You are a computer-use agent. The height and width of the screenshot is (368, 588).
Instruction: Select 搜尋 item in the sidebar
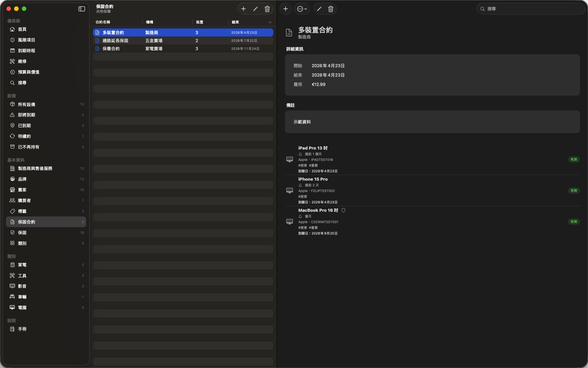pyautogui.click(x=46, y=83)
